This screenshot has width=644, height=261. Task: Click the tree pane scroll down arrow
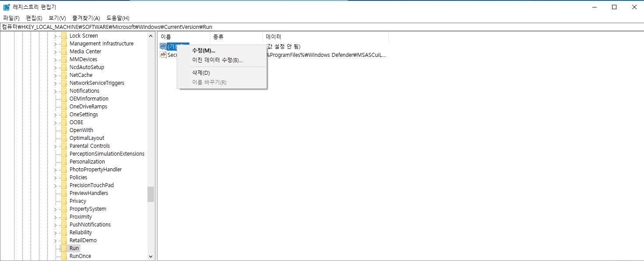151,257
